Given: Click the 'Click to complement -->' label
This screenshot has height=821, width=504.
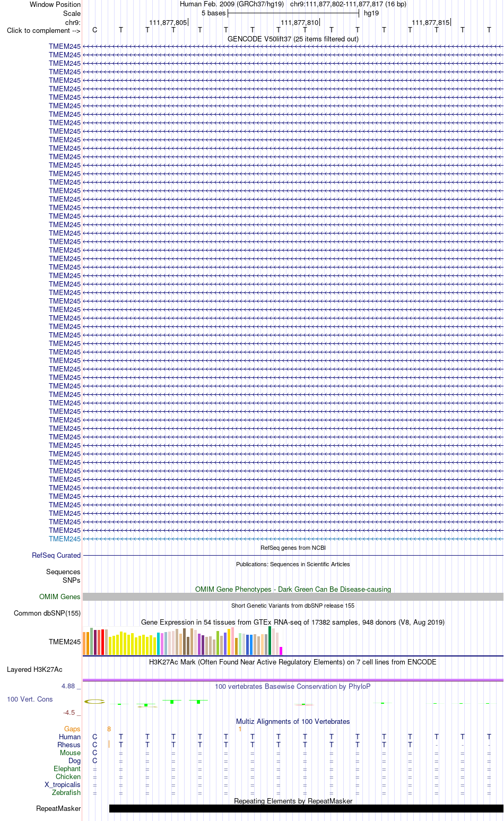Looking at the screenshot, I should [x=44, y=30].
